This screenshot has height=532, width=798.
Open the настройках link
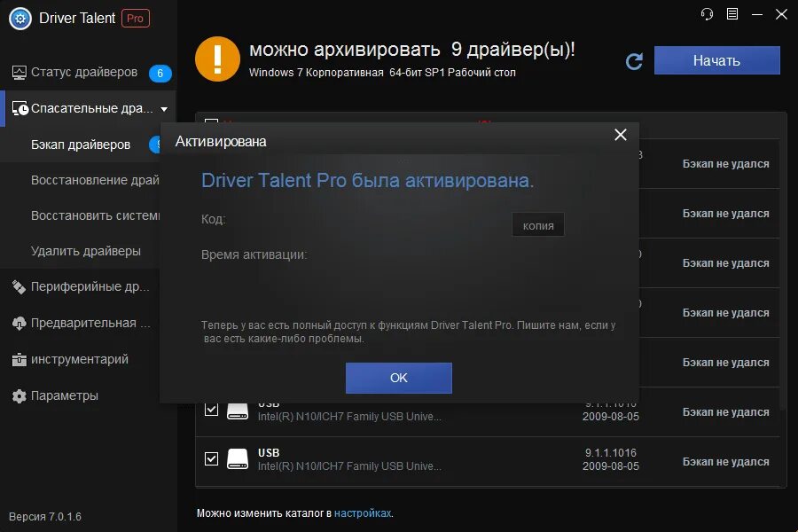363,513
